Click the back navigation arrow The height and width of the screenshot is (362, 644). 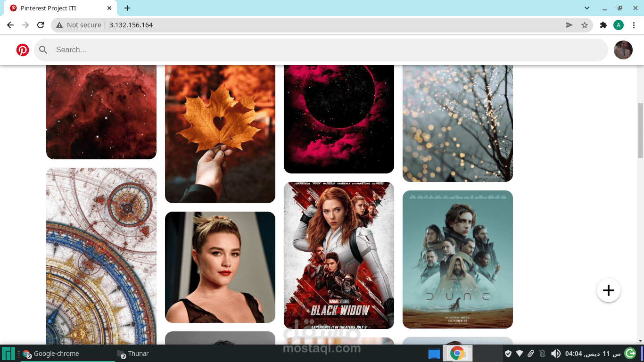[x=10, y=25]
